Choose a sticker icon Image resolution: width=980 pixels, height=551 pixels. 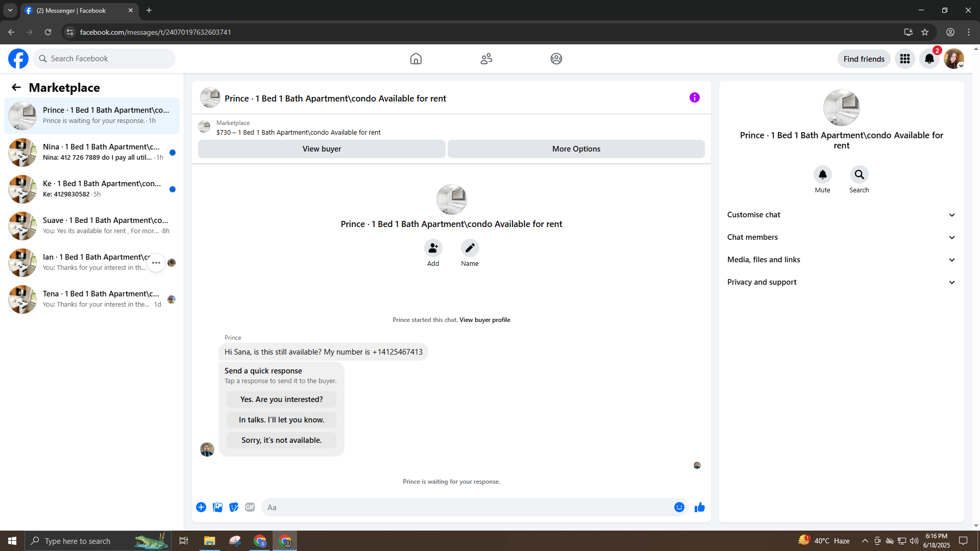coord(234,507)
